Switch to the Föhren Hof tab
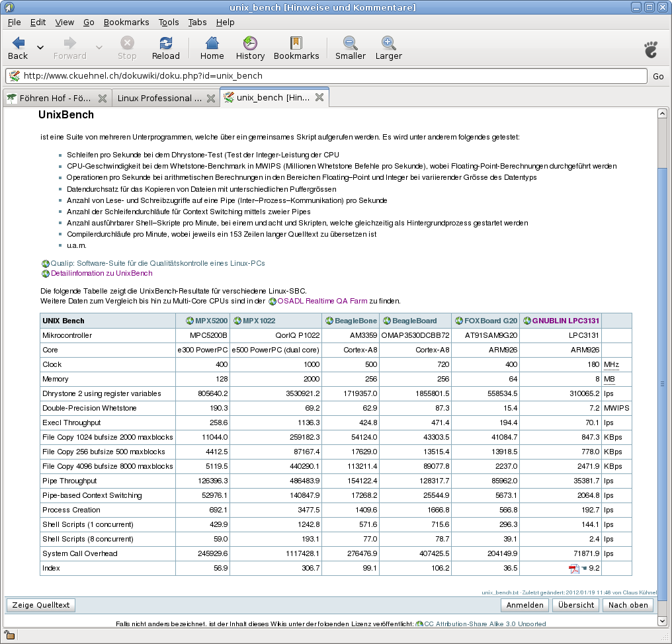The image size is (672, 644). point(57,98)
